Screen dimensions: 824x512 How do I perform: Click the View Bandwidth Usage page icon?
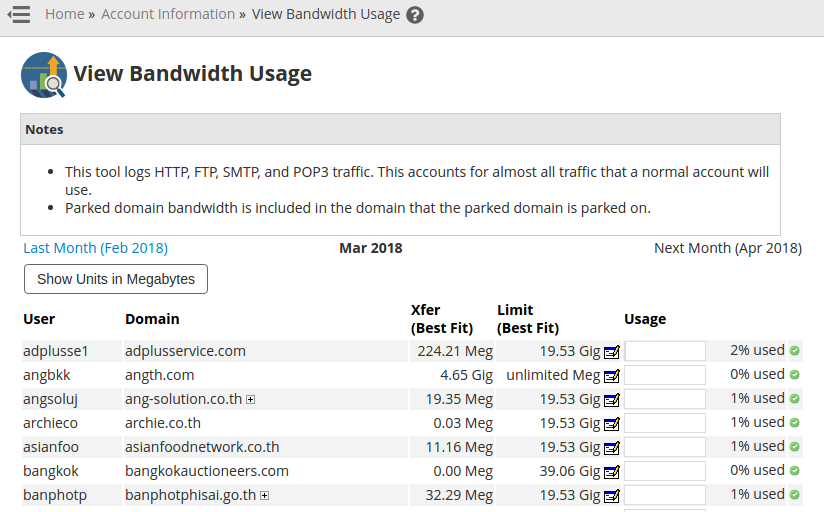click(x=44, y=75)
